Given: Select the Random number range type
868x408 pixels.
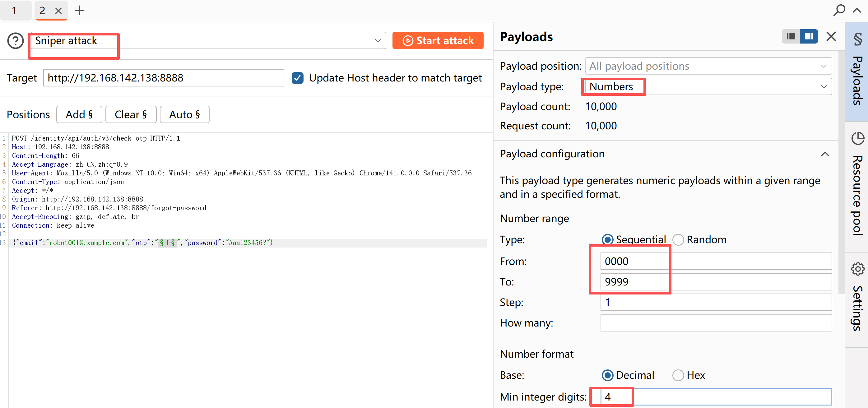Looking at the screenshot, I should point(678,239).
